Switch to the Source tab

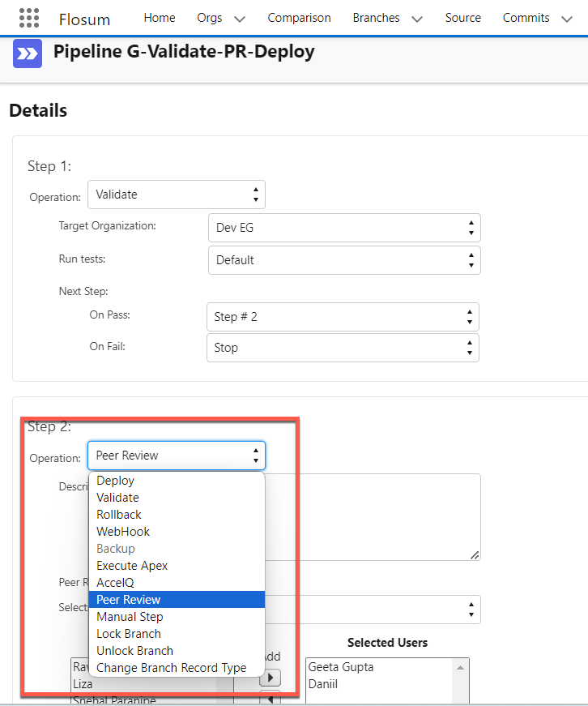pyautogui.click(x=462, y=18)
